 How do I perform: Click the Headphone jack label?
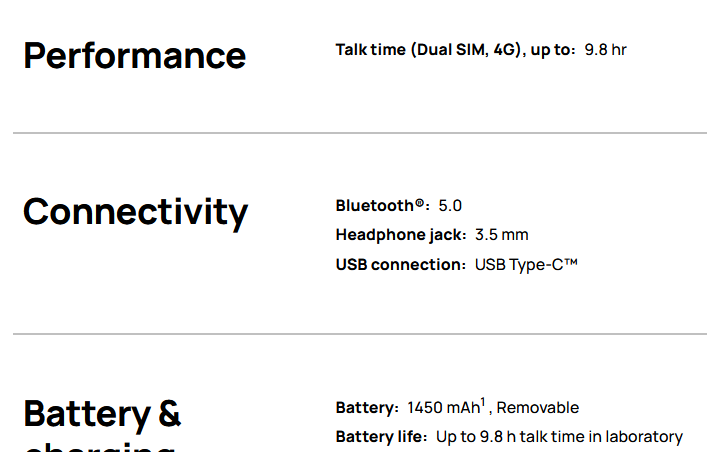[x=400, y=235]
